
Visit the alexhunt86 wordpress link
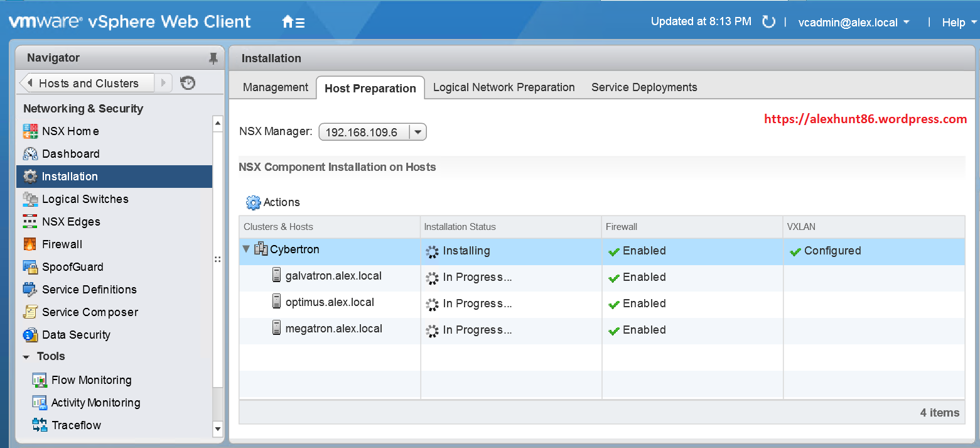tap(865, 119)
